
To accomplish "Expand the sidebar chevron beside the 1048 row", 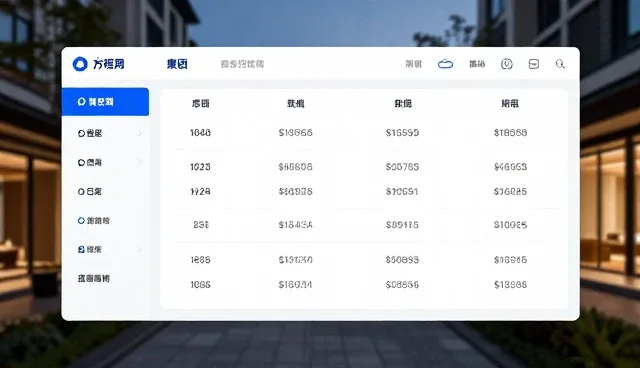I will tap(140, 133).
